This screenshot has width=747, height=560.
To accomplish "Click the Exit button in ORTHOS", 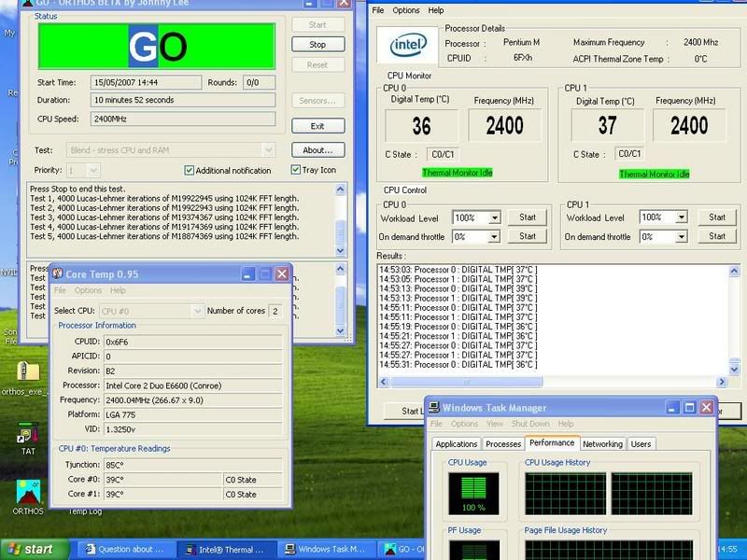I will point(317,126).
